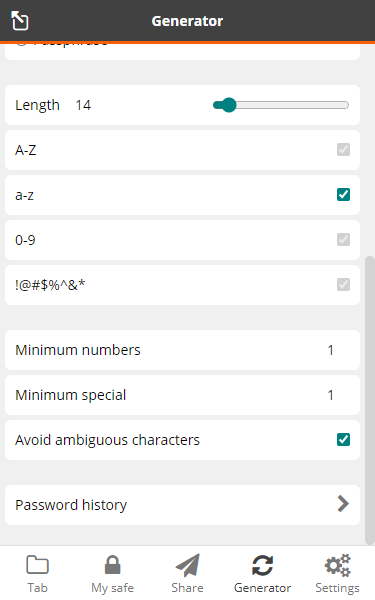This screenshot has height=600, width=375.
Task: Toggle the A-Z uppercase checkbox
Action: [x=343, y=150]
